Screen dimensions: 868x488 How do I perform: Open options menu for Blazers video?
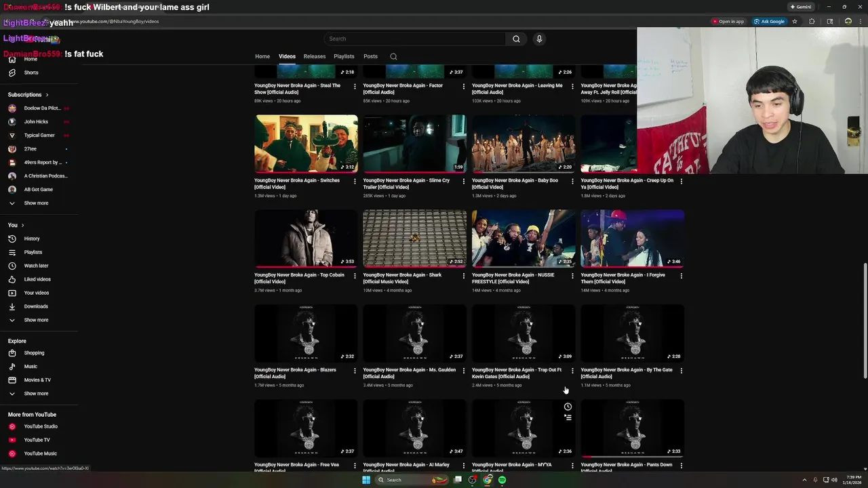[355, 371]
